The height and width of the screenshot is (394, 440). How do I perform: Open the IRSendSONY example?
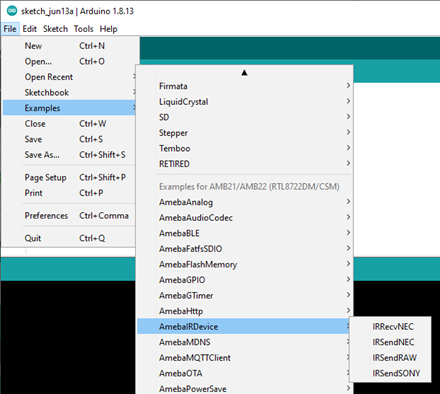click(x=390, y=373)
